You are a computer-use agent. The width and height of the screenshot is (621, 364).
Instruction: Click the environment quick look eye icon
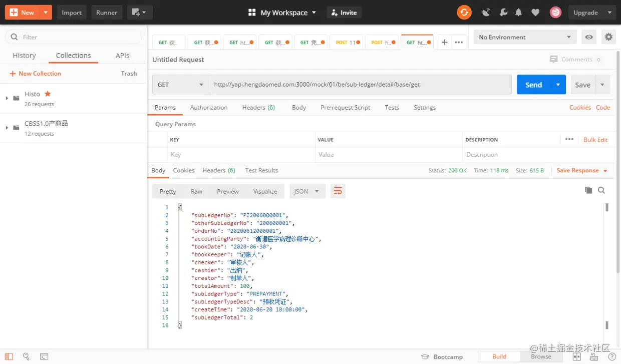point(589,37)
